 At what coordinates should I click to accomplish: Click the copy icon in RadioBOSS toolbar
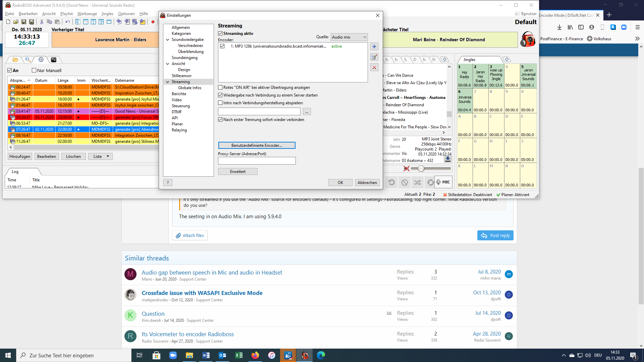pos(49,22)
